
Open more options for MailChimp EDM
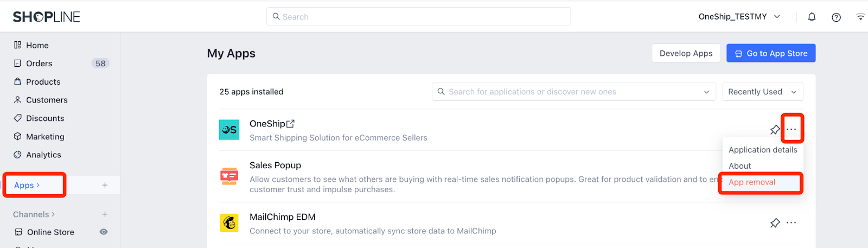coord(792,222)
